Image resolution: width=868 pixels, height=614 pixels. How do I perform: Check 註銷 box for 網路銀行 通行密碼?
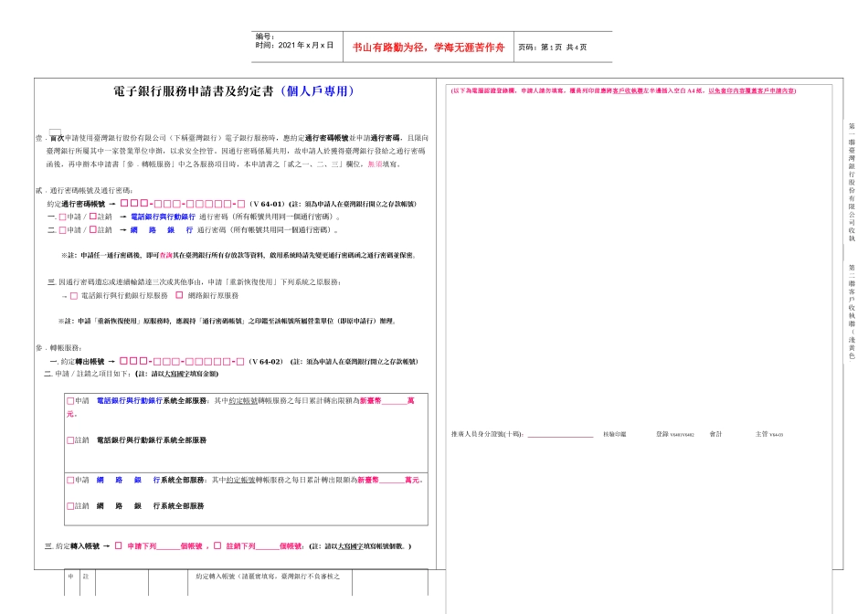click(x=93, y=229)
